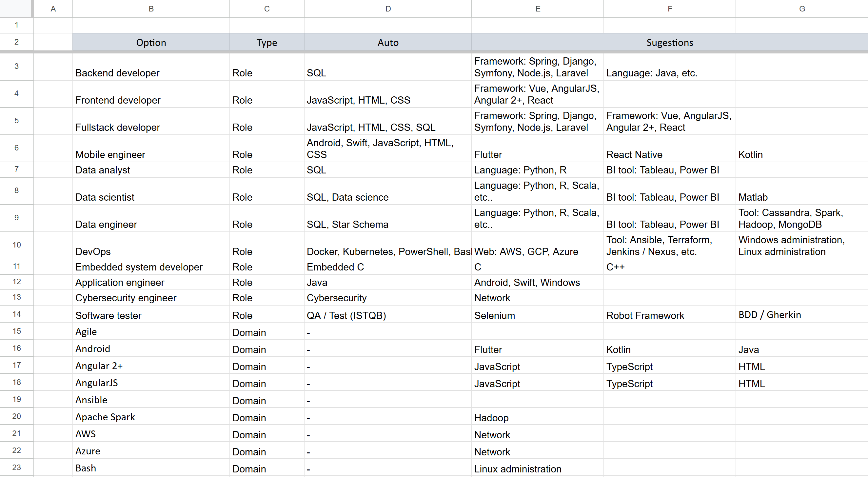Select the Option header cell
868x477 pixels.
(x=151, y=43)
